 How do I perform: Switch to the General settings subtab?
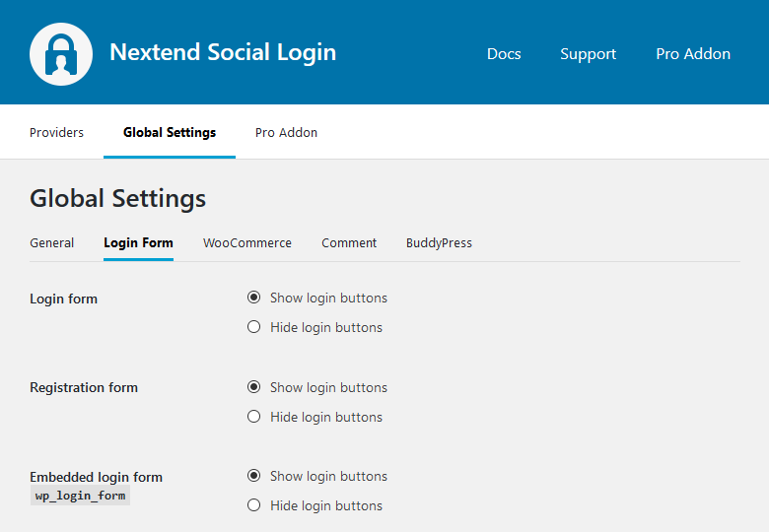pos(51,242)
